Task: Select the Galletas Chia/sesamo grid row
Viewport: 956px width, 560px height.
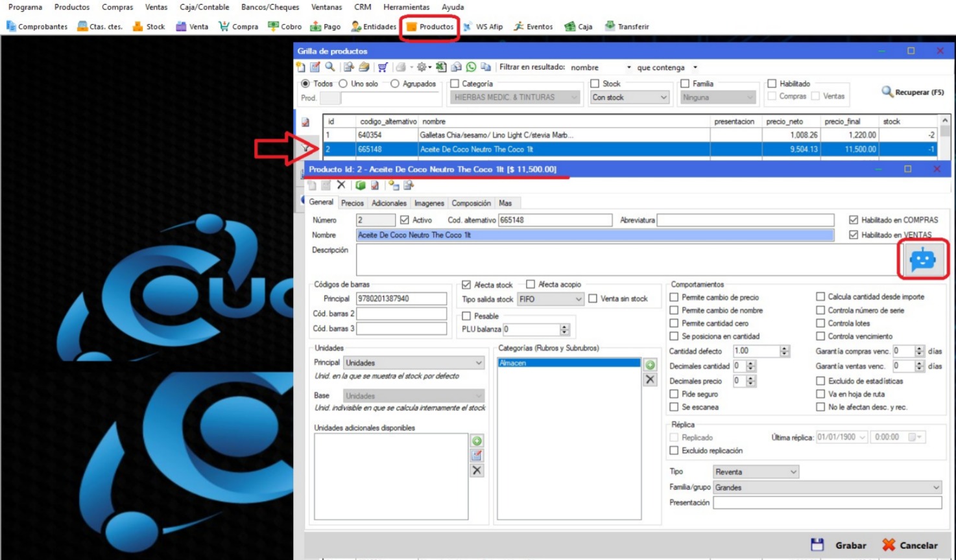Action: point(630,135)
